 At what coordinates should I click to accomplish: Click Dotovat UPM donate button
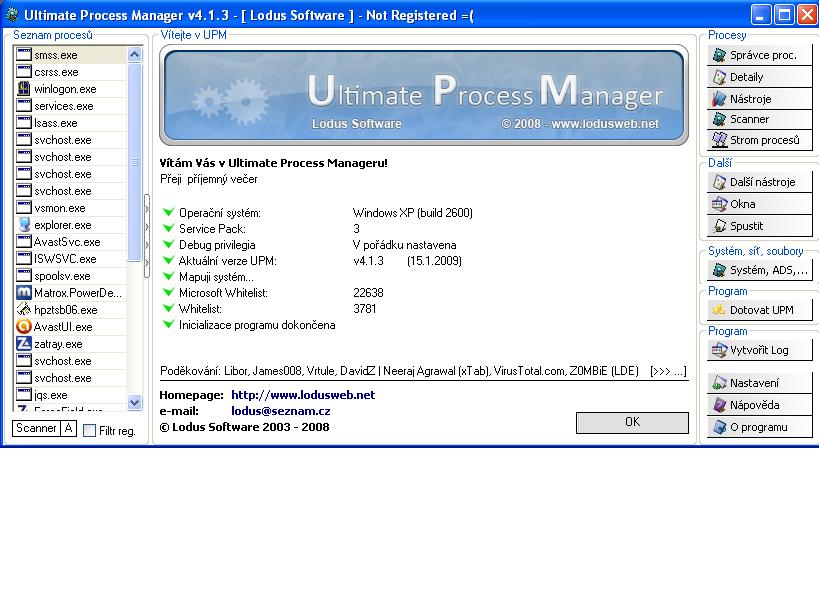coord(760,310)
